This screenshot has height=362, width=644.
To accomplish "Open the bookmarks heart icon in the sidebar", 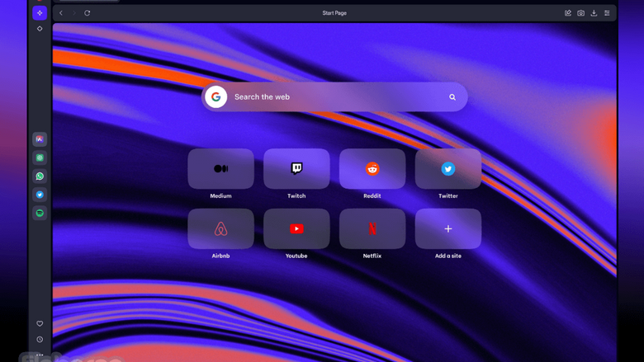I will pyautogui.click(x=40, y=324).
